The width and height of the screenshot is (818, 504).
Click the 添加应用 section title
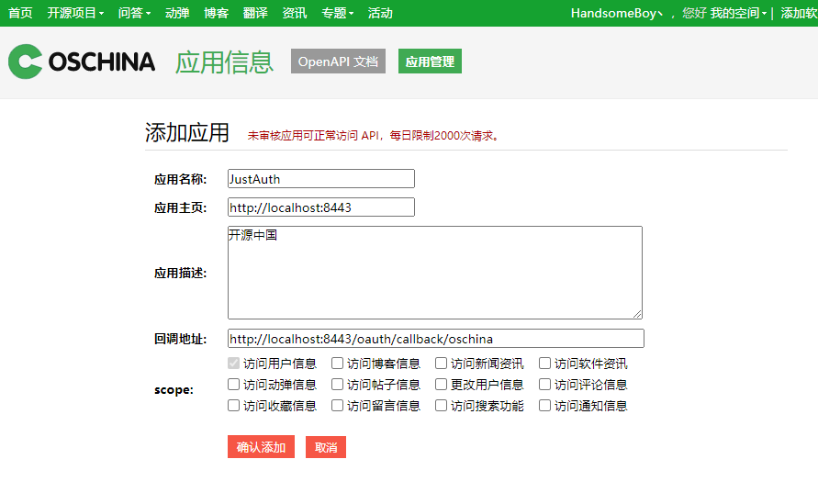tap(187, 132)
